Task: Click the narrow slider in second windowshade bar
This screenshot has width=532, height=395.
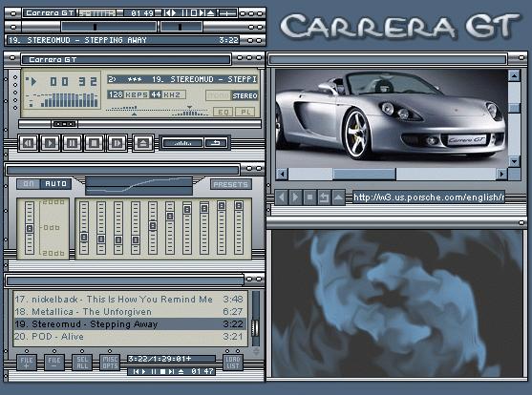Action: (x=181, y=27)
